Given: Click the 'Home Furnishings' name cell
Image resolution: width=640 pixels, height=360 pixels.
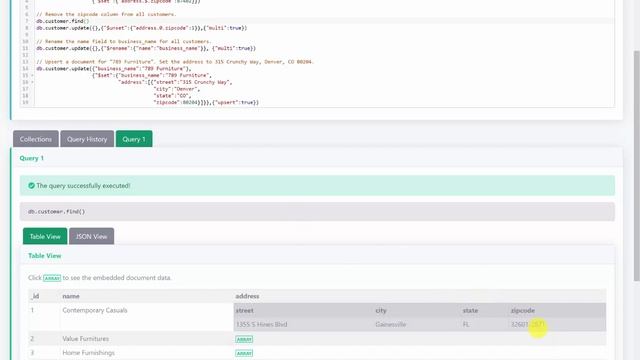Looking at the screenshot, I should click(x=88, y=353).
